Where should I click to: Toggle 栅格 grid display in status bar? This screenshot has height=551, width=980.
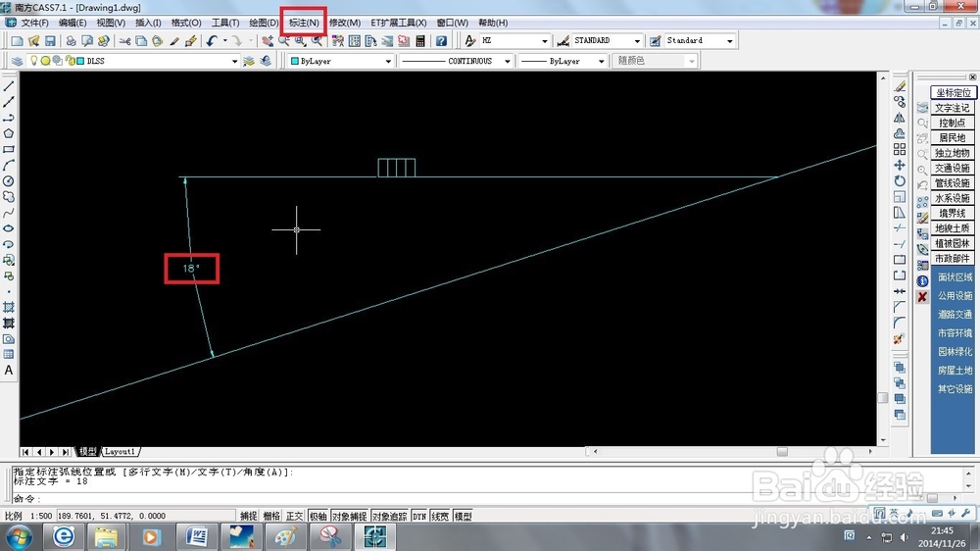pos(271,516)
